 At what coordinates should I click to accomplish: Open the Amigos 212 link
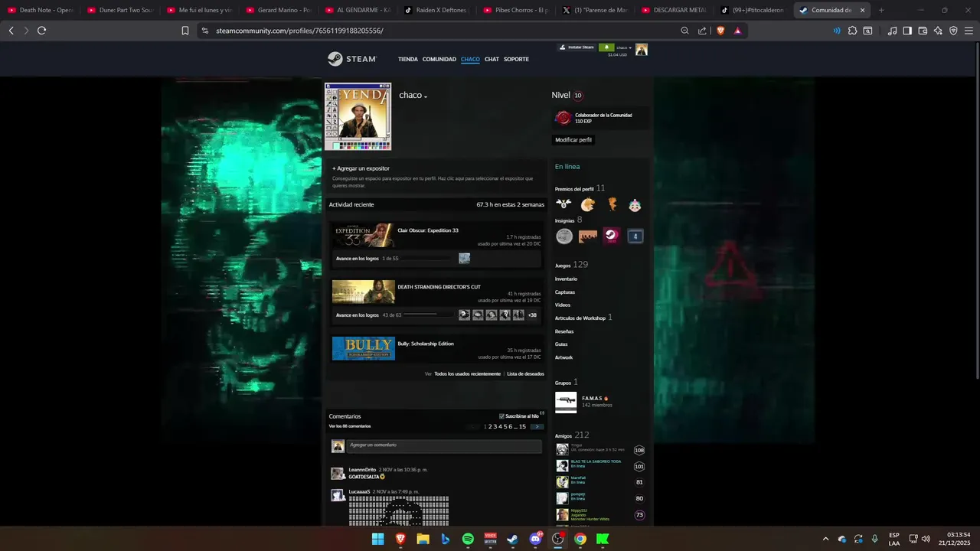[572, 435]
